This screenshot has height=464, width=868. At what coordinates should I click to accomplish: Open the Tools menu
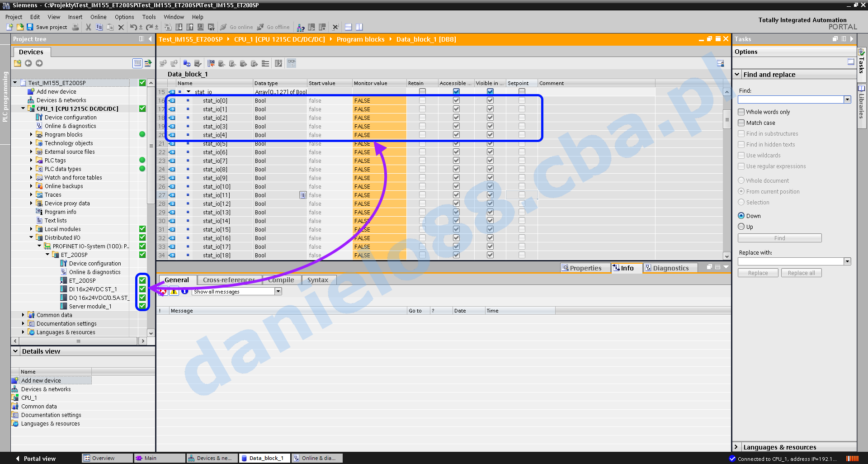(149, 17)
